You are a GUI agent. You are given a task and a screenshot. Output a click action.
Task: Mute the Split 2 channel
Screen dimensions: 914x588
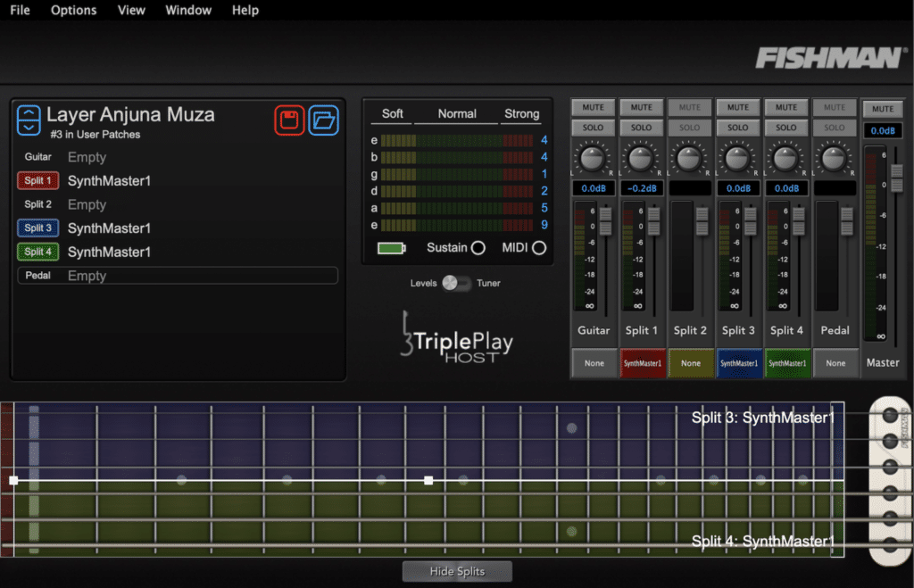pos(690,107)
